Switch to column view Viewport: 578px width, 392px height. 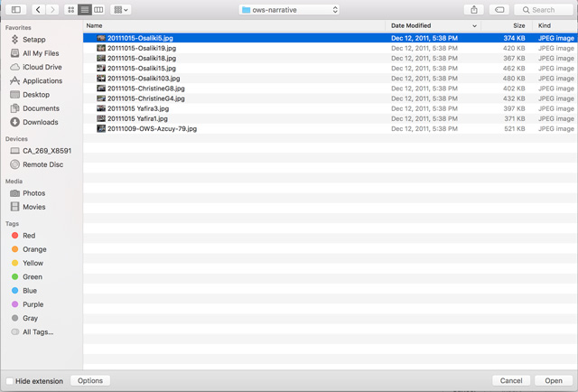98,10
